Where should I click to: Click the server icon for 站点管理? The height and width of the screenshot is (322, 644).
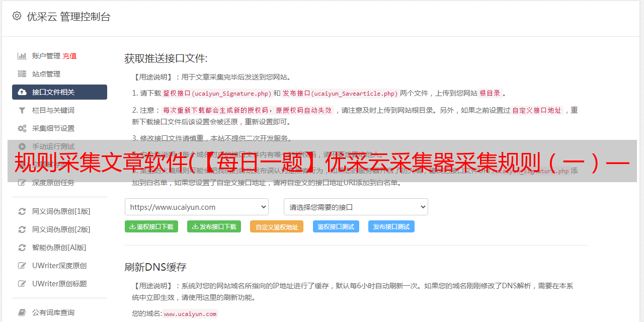(22, 74)
